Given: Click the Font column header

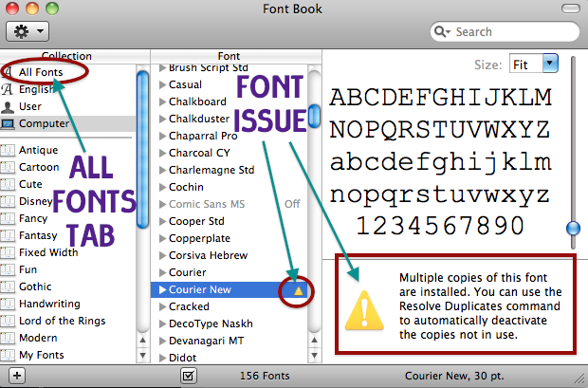Looking at the screenshot, I should click(x=236, y=56).
